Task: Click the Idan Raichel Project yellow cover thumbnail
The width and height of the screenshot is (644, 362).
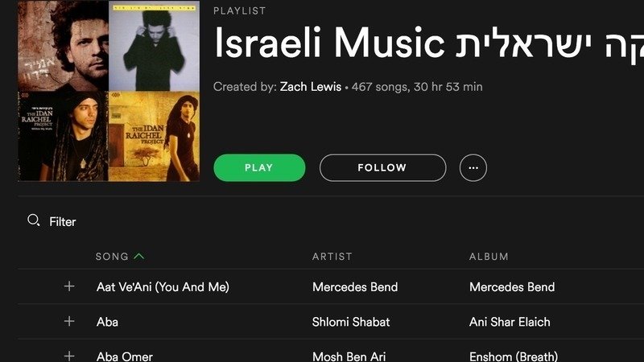Action: [154, 136]
